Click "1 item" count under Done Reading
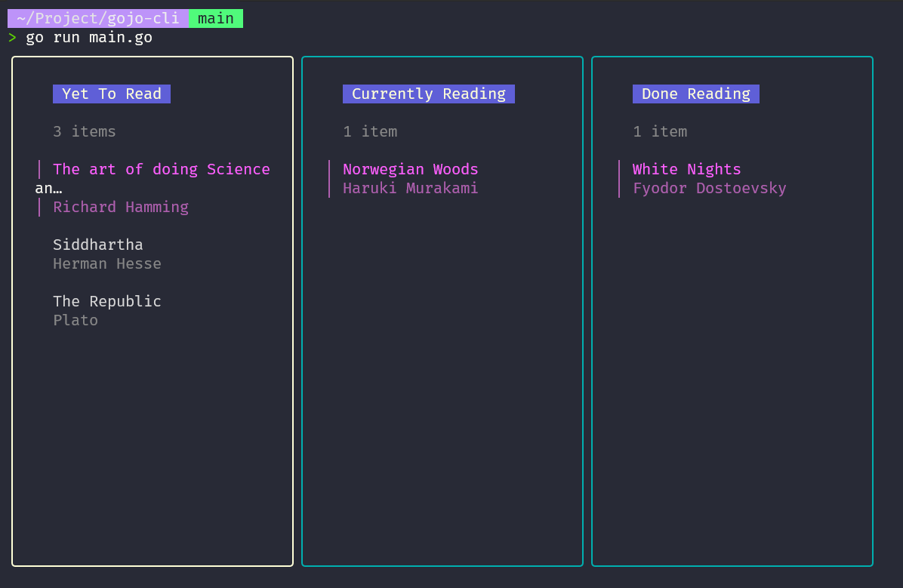Screen dimensions: 903x588 pos(660,131)
